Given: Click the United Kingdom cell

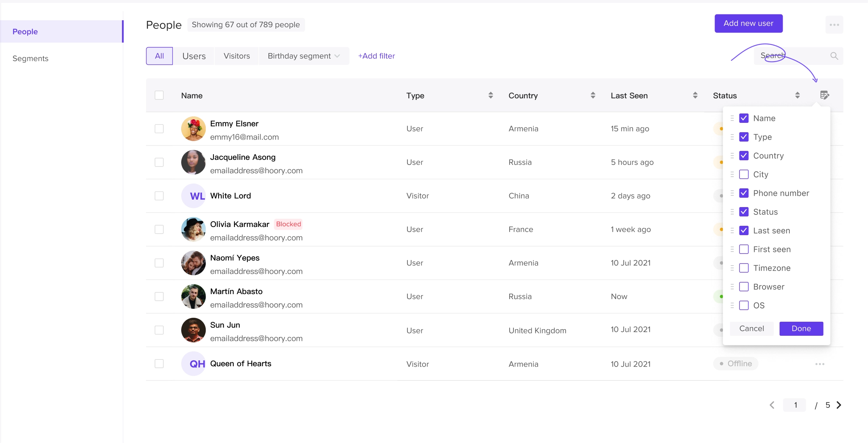Looking at the screenshot, I should click(x=537, y=331).
